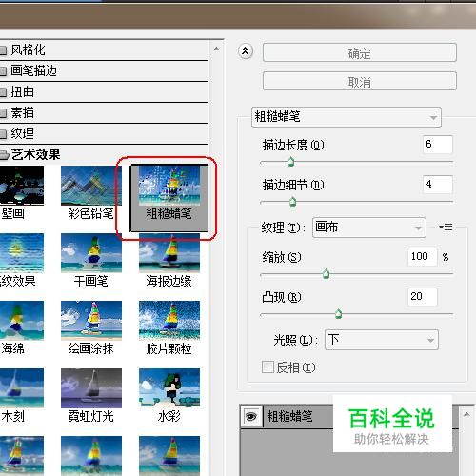The image size is (476, 476).
Task: Enable the 反相 checkbox
Action: (268, 367)
